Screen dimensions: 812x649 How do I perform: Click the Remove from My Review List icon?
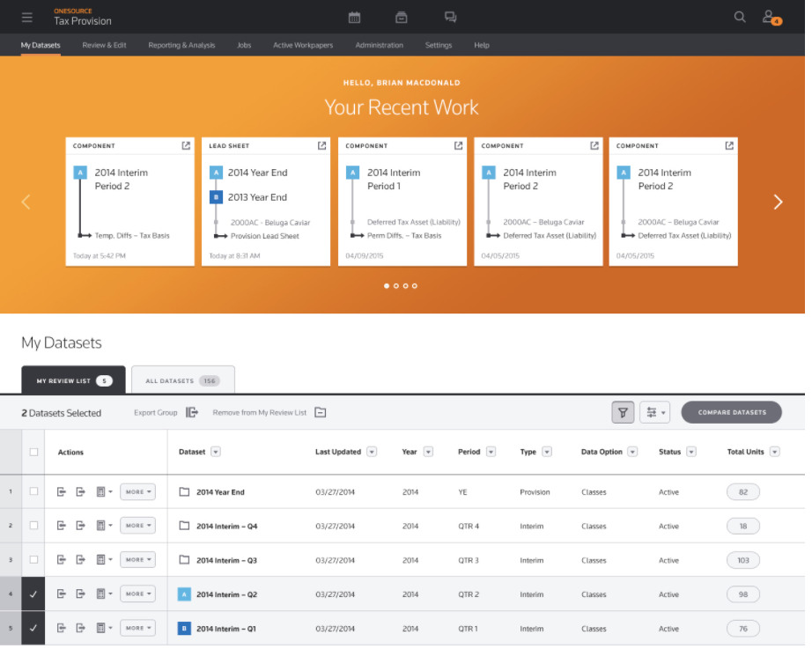tap(320, 412)
